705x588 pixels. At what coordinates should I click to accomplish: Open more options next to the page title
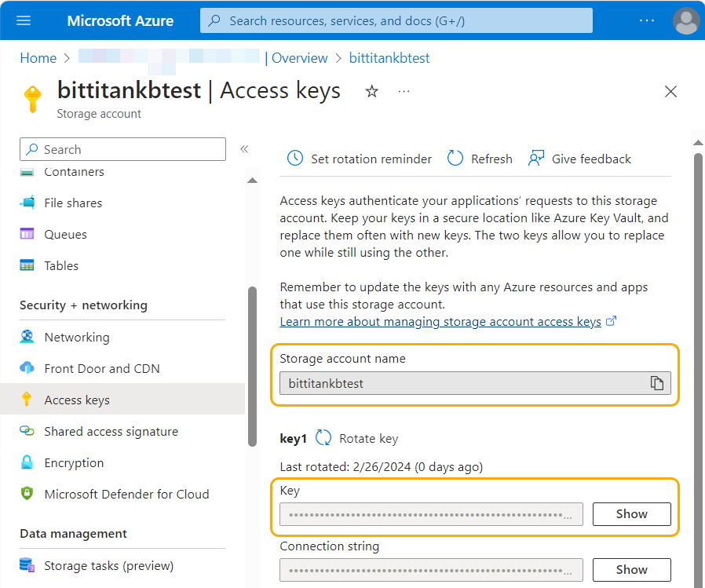[x=404, y=91]
